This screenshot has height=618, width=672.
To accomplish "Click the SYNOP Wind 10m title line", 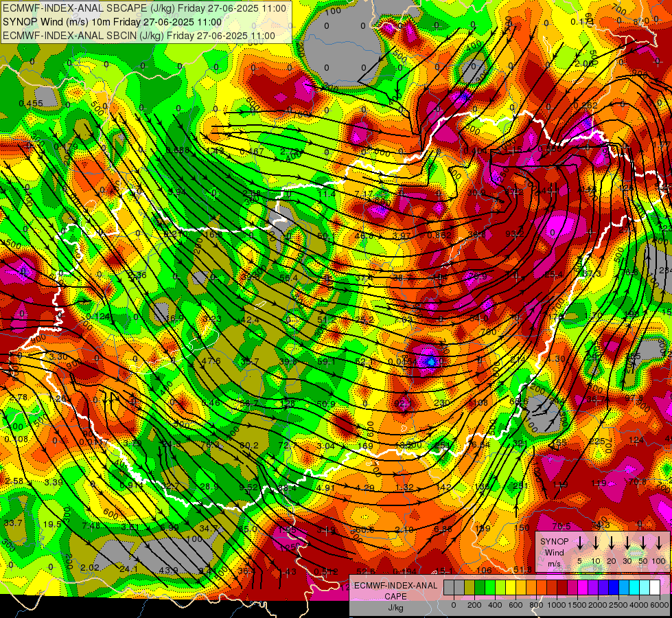I will pyautogui.click(x=113, y=22).
